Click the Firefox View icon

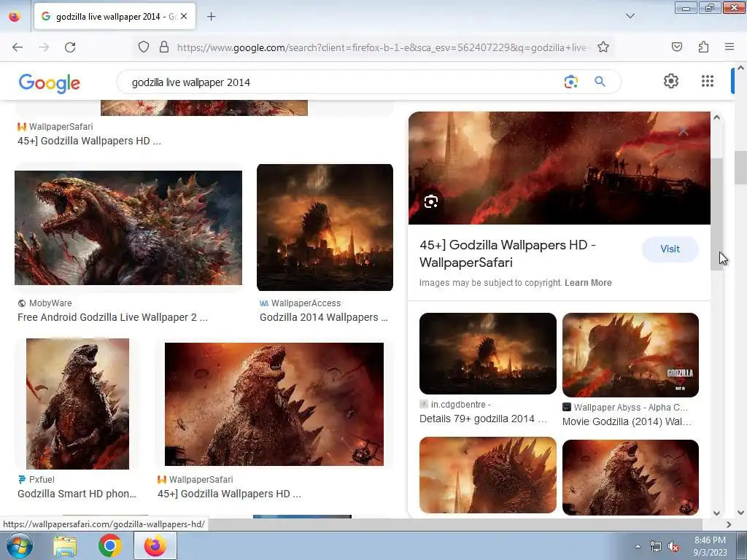click(15, 17)
